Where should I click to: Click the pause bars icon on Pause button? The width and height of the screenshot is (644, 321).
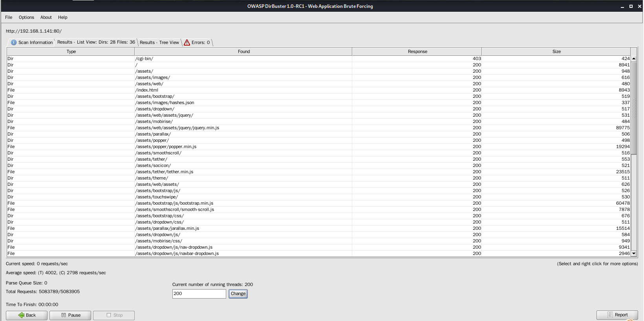coord(64,315)
